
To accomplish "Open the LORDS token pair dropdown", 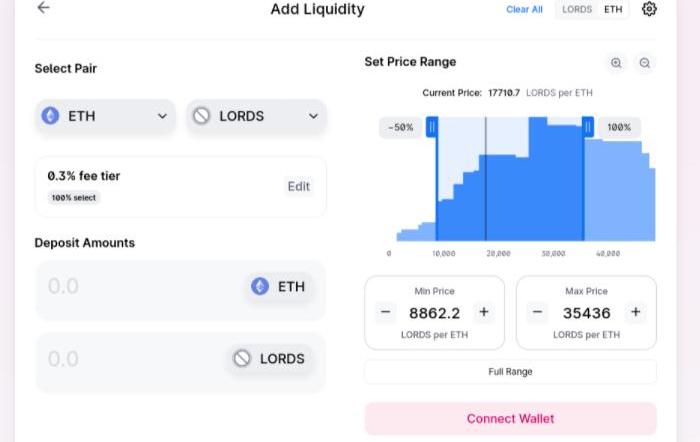I will pyautogui.click(x=256, y=116).
